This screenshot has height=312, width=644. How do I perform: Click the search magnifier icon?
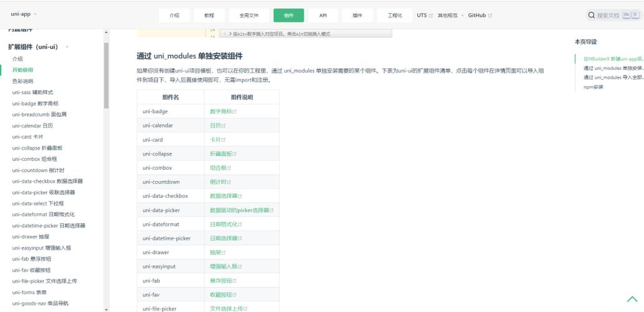click(592, 15)
